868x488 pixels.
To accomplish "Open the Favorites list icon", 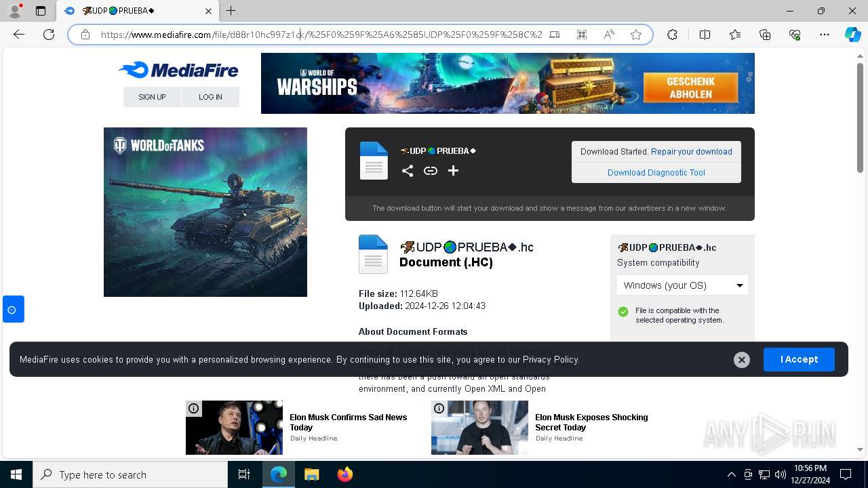I will tap(735, 35).
